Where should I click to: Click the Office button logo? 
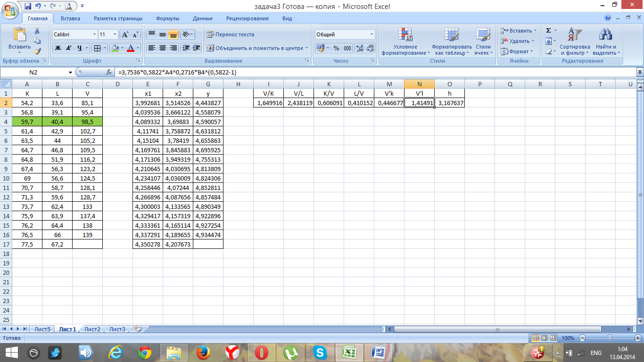[x=9, y=9]
